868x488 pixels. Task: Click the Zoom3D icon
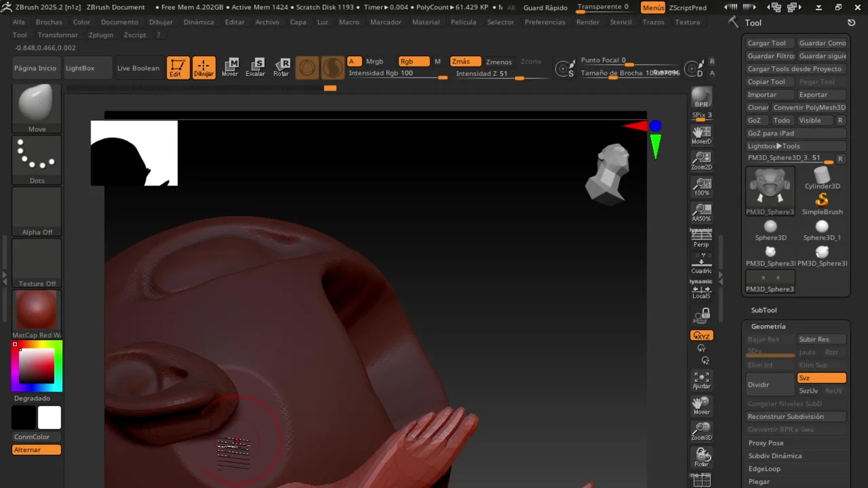702,432
